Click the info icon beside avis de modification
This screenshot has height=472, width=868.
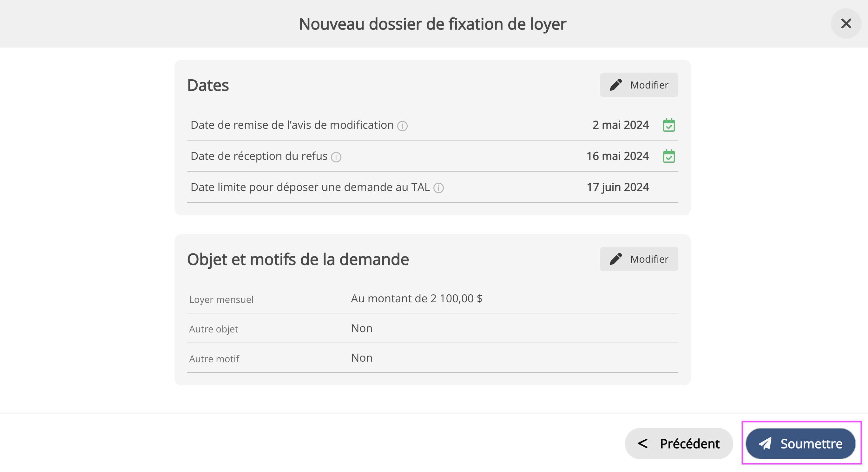[x=402, y=126]
